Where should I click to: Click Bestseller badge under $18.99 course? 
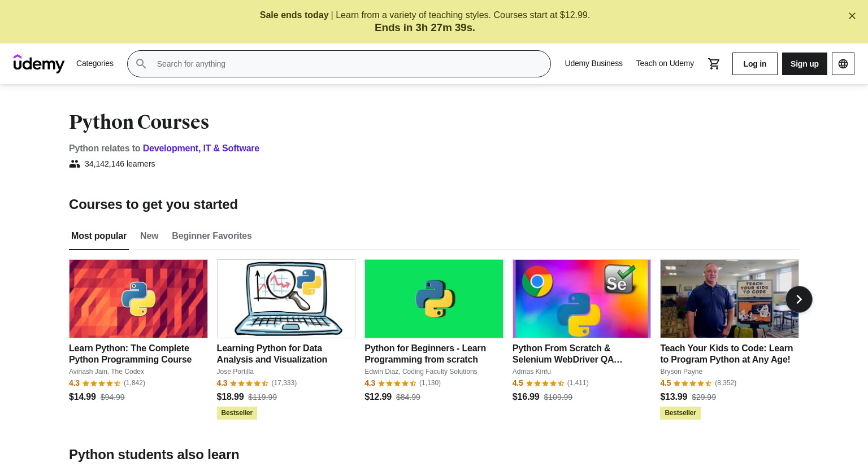point(237,413)
